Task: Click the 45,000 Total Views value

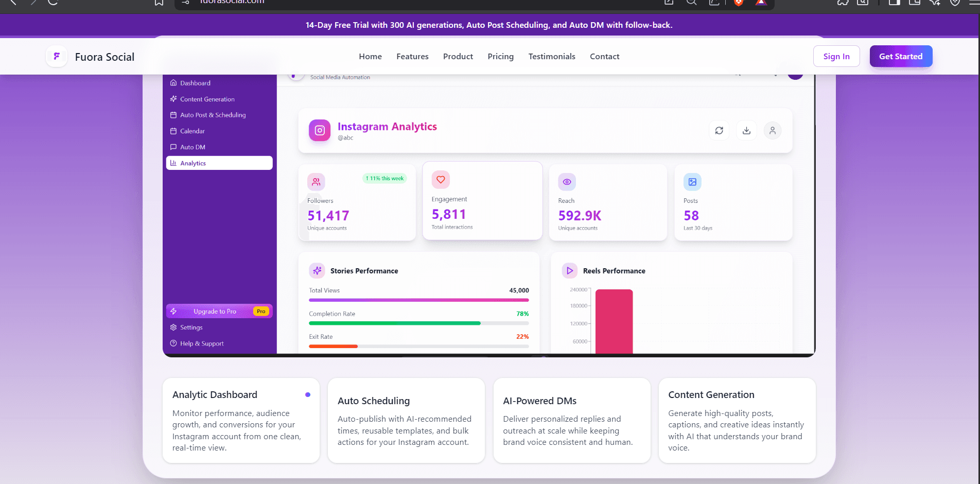Action: pyautogui.click(x=519, y=290)
